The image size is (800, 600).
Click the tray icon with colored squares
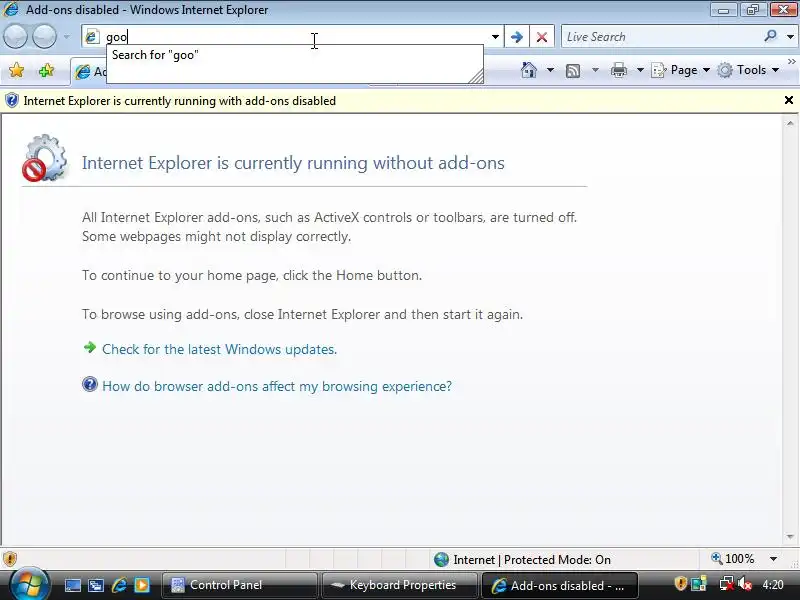pos(699,583)
